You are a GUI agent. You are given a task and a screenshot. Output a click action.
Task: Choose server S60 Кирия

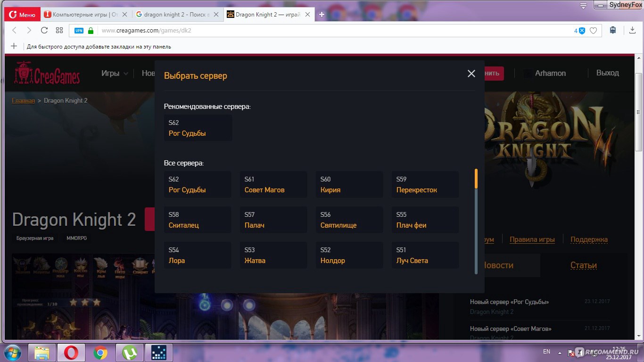point(349,184)
